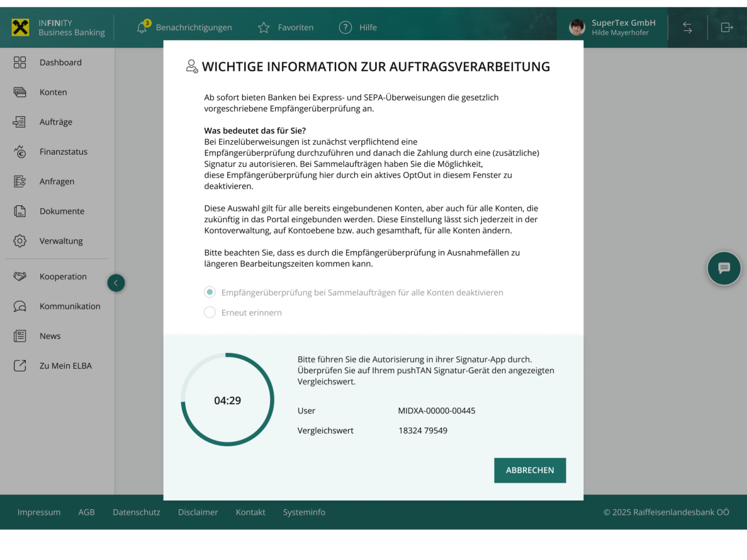Viewport: 747px width, 560px height.
Task: Open Dashboard in the sidebar
Action: pos(60,62)
